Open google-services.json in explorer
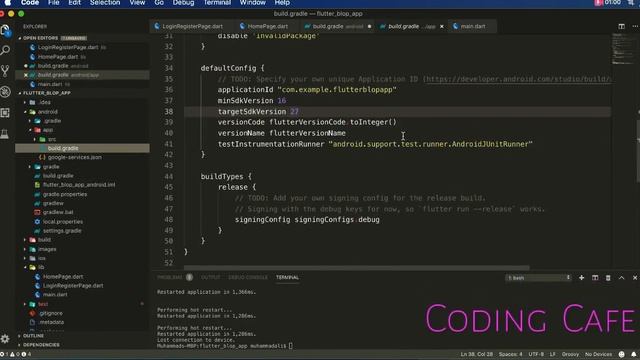Screen dimensions: 640x360 tap(75, 158)
